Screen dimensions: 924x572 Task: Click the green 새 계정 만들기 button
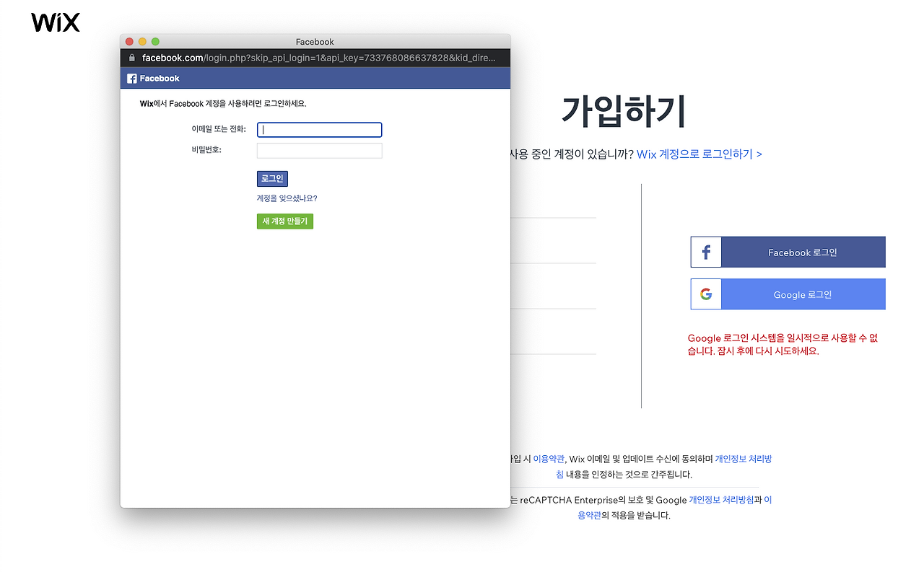285,221
